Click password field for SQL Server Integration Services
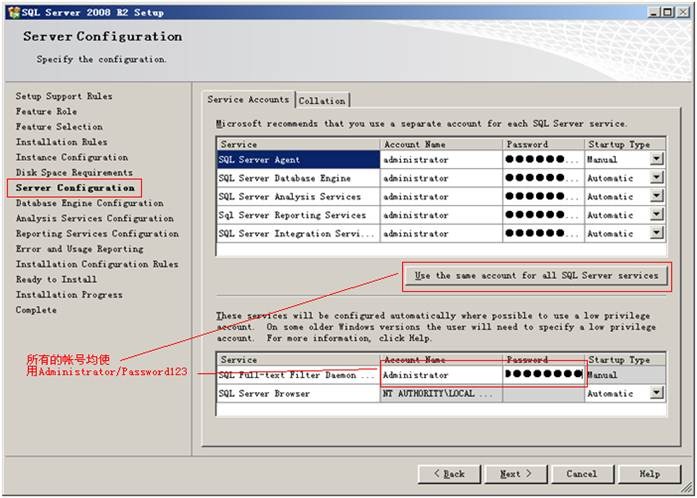 coord(544,233)
